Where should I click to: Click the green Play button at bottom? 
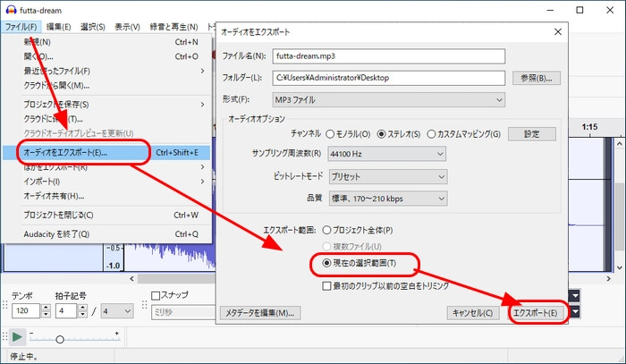pos(17,337)
